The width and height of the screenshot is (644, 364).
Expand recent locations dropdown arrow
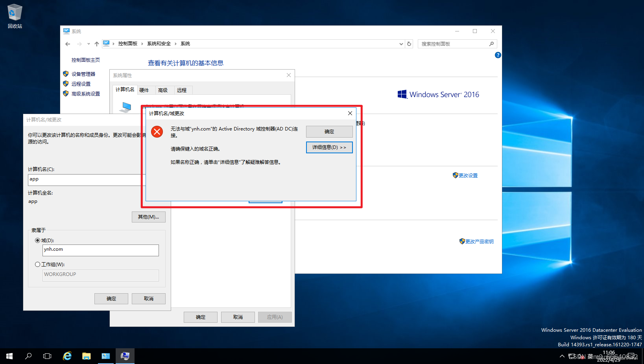pyautogui.click(x=89, y=44)
